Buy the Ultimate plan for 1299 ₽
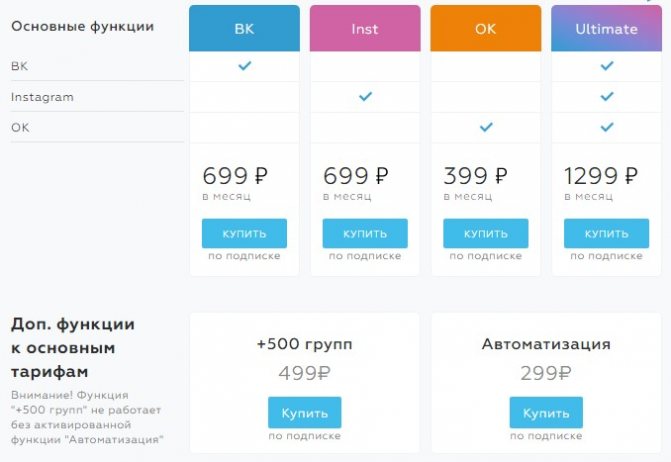This screenshot has height=462, width=671. (606, 234)
